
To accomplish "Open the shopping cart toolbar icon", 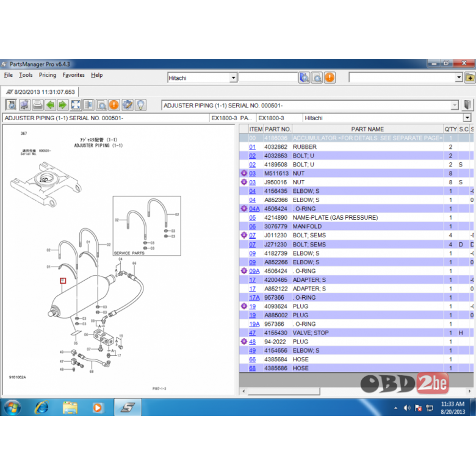I will [x=24, y=105].
